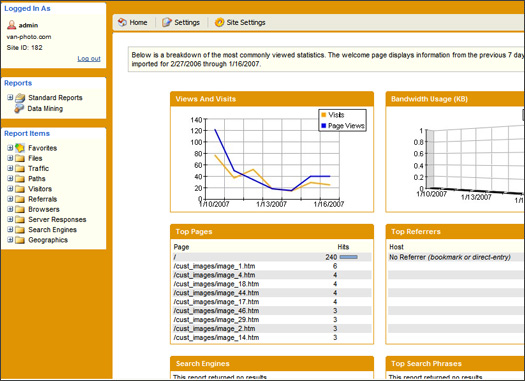Click the Visitors folder icon
The width and height of the screenshot is (525, 381).
[20, 189]
